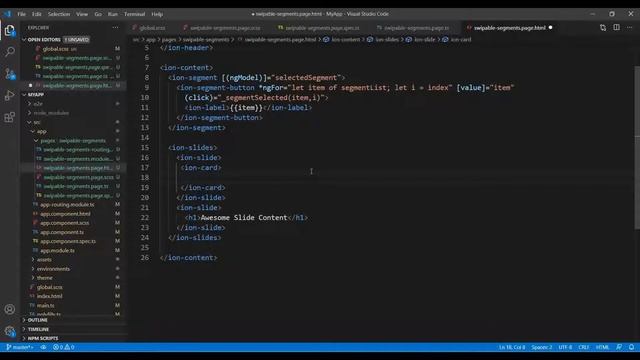Open Explorer panel more actions ellipsis

[x=116, y=27]
